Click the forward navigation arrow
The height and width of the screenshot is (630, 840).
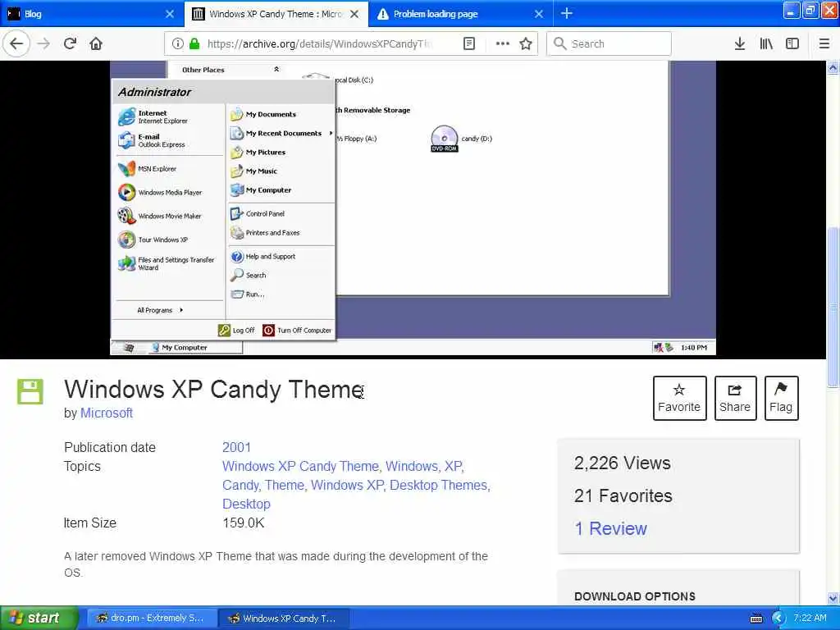point(43,43)
